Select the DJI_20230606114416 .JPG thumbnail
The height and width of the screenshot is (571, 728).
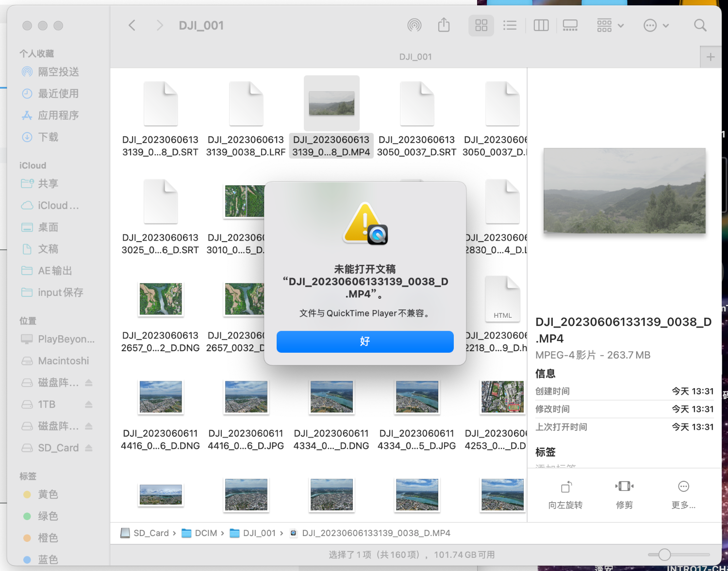pyautogui.click(x=246, y=397)
